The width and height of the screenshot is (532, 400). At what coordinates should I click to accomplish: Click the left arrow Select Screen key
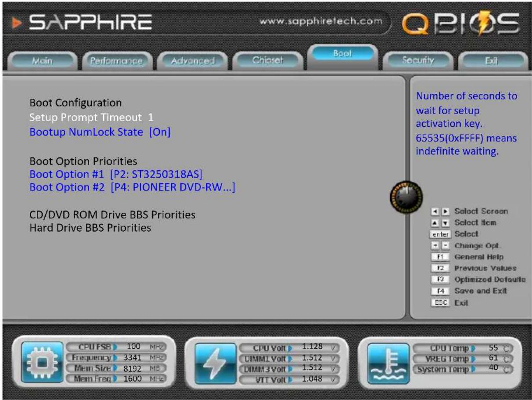pos(436,211)
